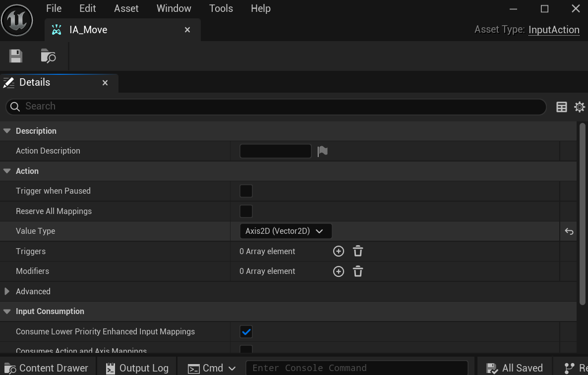Click the revision control branch icon

(569, 368)
